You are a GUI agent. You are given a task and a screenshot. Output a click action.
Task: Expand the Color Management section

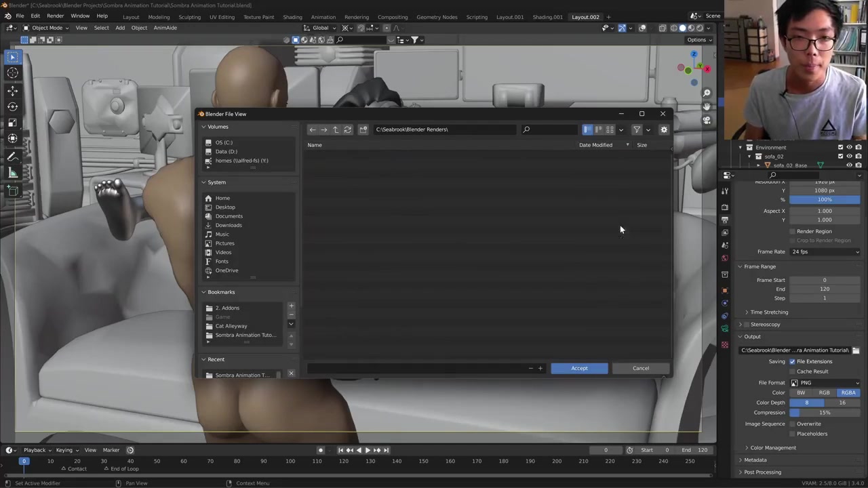[x=773, y=448]
